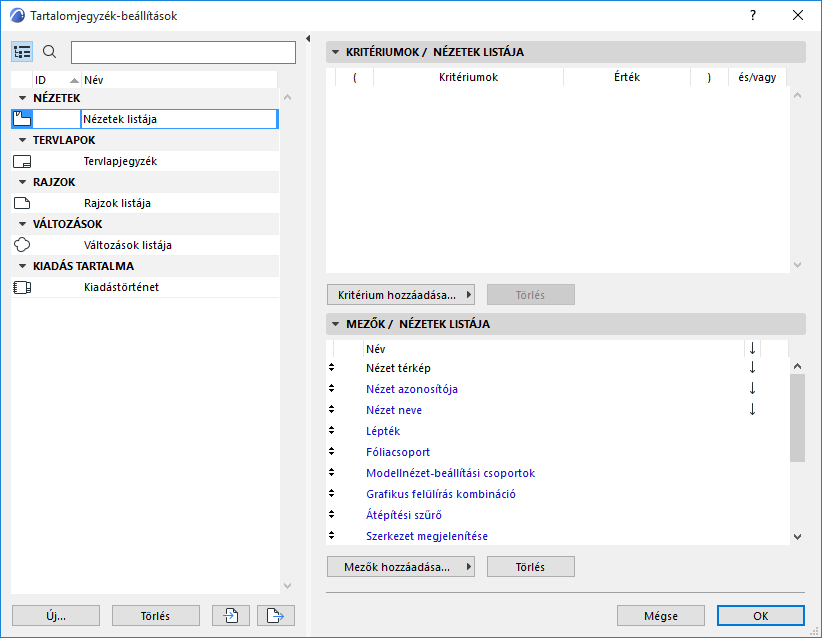Collapse the left panel with the arrow

(x=308, y=38)
